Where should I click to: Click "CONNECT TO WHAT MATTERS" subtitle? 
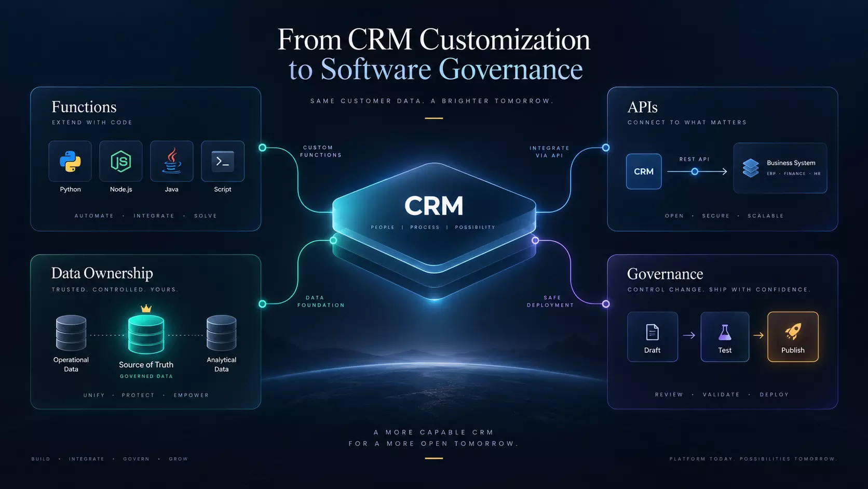point(687,123)
